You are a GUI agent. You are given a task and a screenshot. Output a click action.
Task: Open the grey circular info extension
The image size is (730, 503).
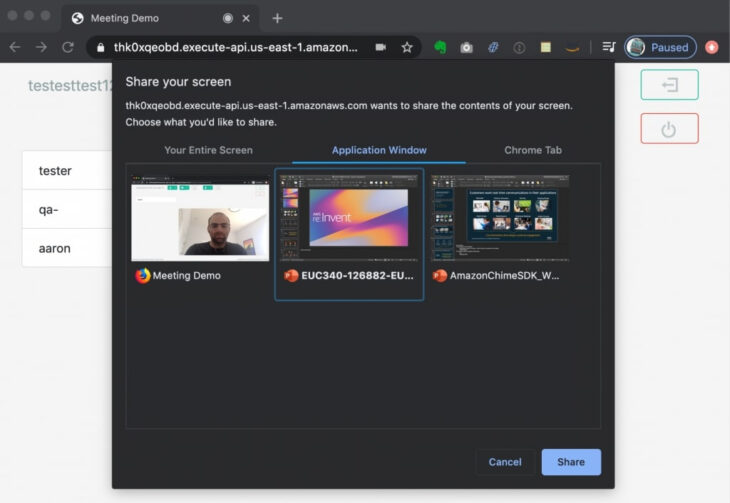pyautogui.click(x=519, y=48)
